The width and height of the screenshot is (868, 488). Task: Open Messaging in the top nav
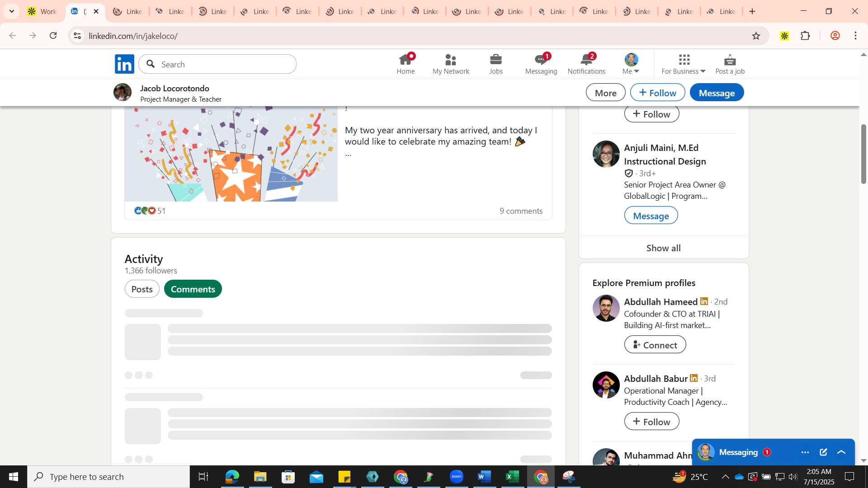[x=541, y=64]
